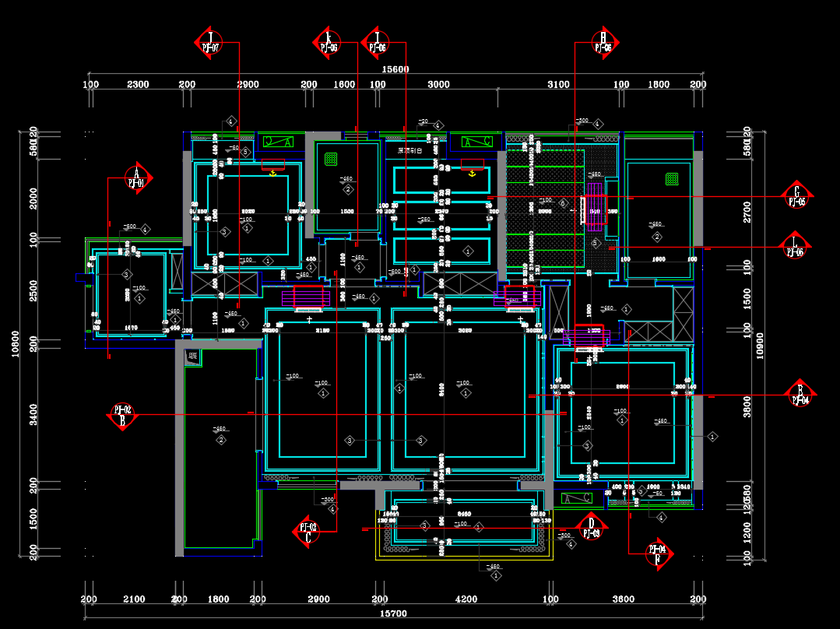
Task: Select section marker L PJ-06
Action: (795, 247)
